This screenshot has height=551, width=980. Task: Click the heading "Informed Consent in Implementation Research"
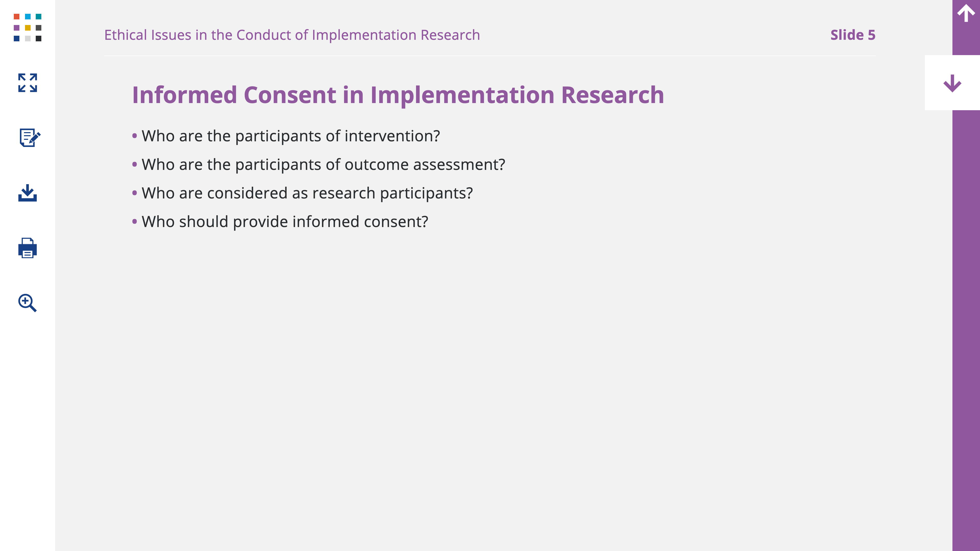pyautogui.click(x=398, y=95)
